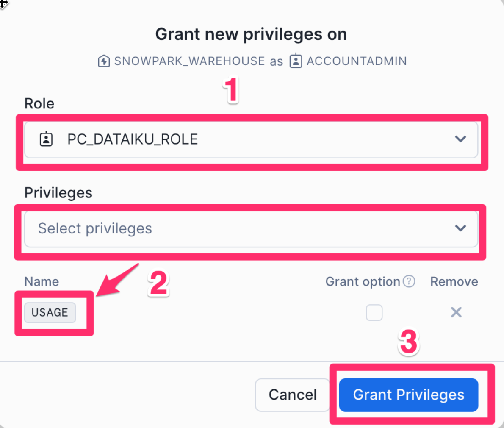Viewport: 504px width, 428px height.
Task: Click the warehouse icon beside SNOWPARK_WAREHOUSE
Action: coord(104,61)
